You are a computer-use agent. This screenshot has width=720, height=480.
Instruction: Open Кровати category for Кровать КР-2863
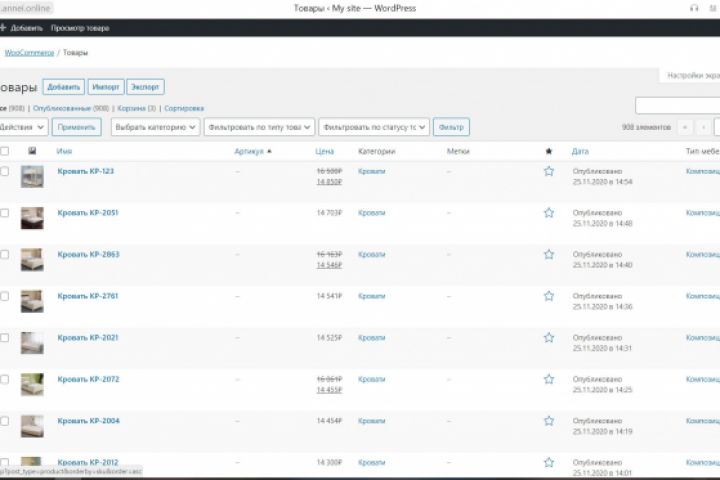[371, 254]
